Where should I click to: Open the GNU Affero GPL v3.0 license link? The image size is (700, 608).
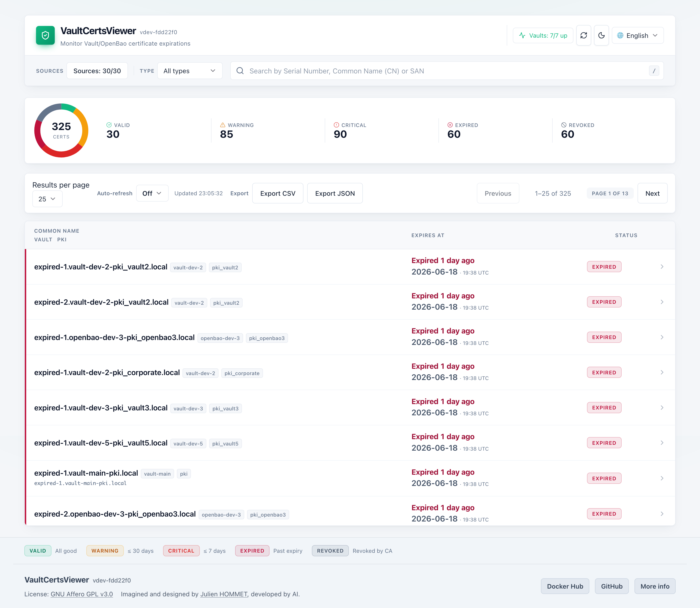pyautogui.click(x=82, y=594)
